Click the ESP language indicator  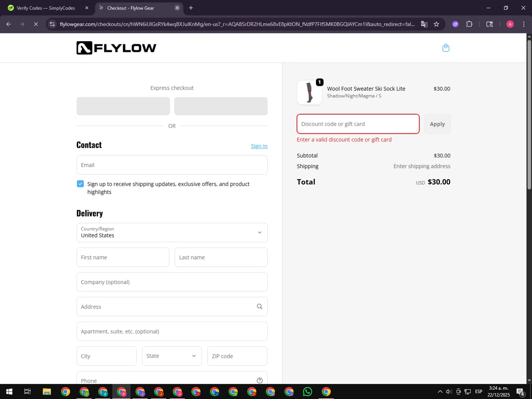point(478,392)
